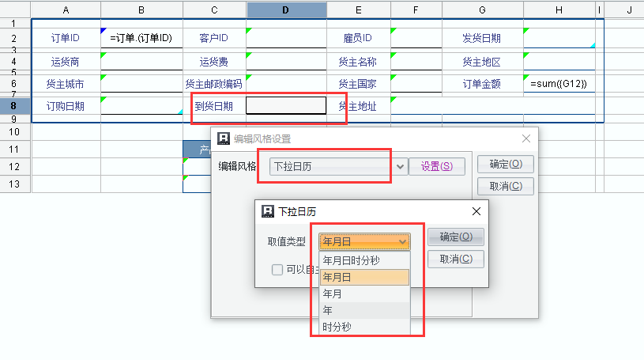Screen dimensions: 644x360
Task: Click the 运货费 label cell
Action: (214, 62)
